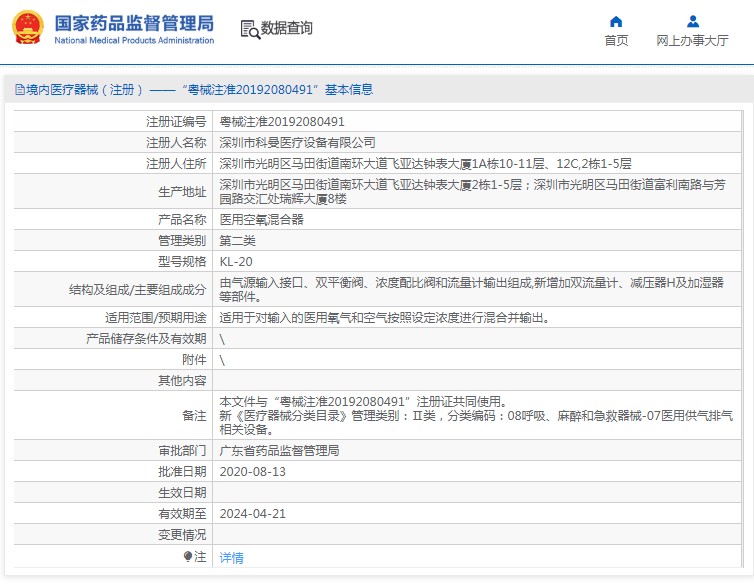Click the 注册人住所 label

pyautogui.click(x=176, y=164)
